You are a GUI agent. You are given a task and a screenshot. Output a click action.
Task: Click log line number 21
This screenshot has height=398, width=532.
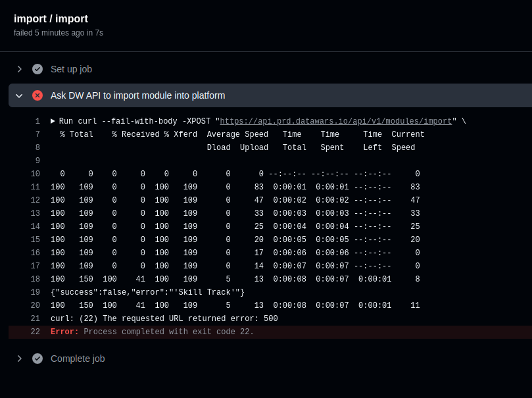[36, 318]
